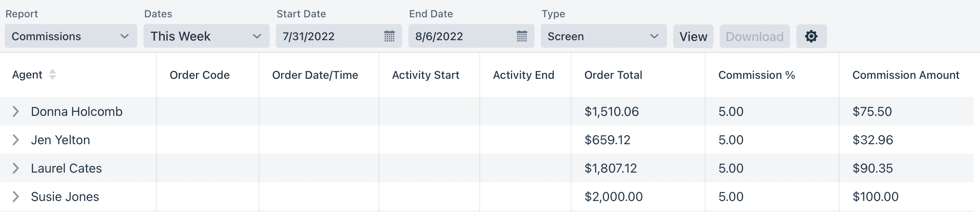Expand the Jen Yelton row
This screenshot has height=212, width=980.
tap(16, 140)
